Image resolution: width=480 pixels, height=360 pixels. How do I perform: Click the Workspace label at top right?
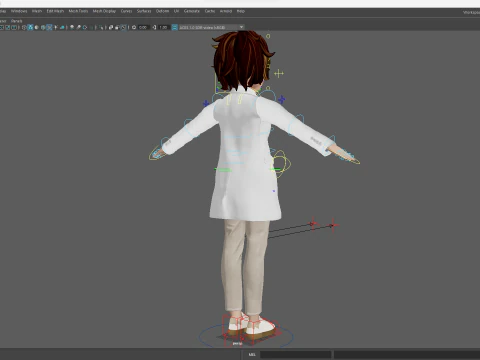click(471, 12)
